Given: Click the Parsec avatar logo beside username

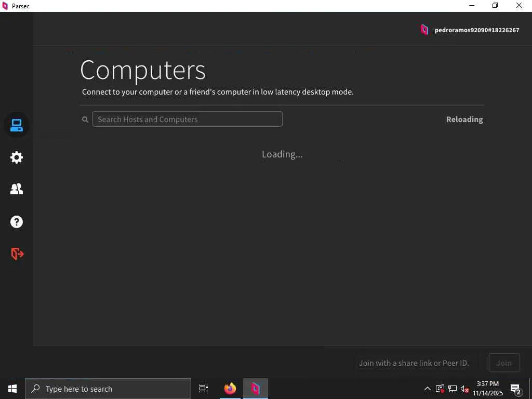Looking at the screenshot, I should click(x=424, y=30).
